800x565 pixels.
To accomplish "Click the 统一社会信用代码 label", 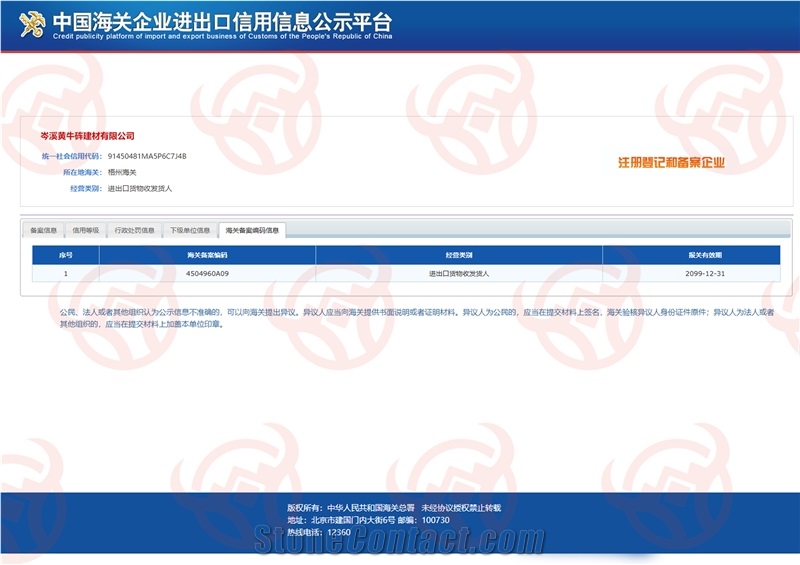I will 72,156.
